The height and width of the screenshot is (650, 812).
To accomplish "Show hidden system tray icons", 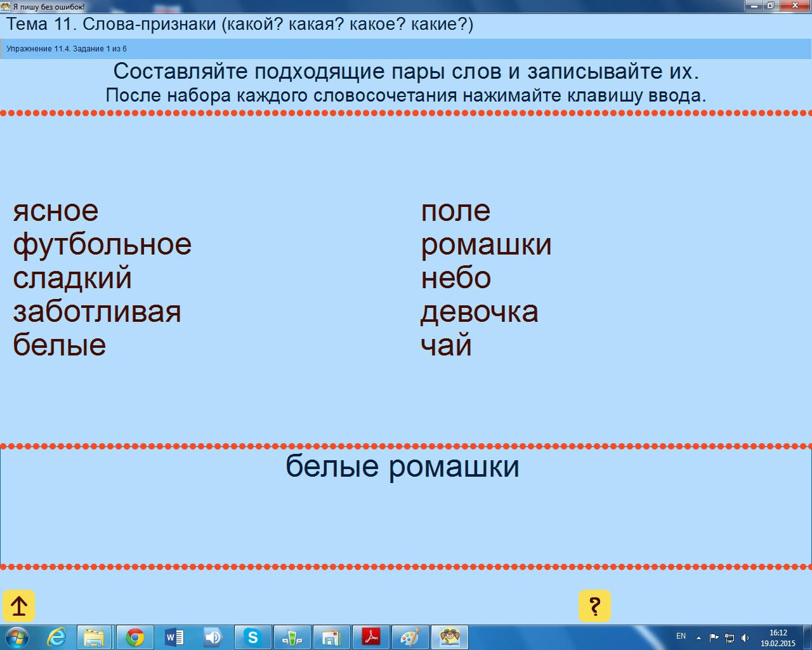I will (698, 637).
